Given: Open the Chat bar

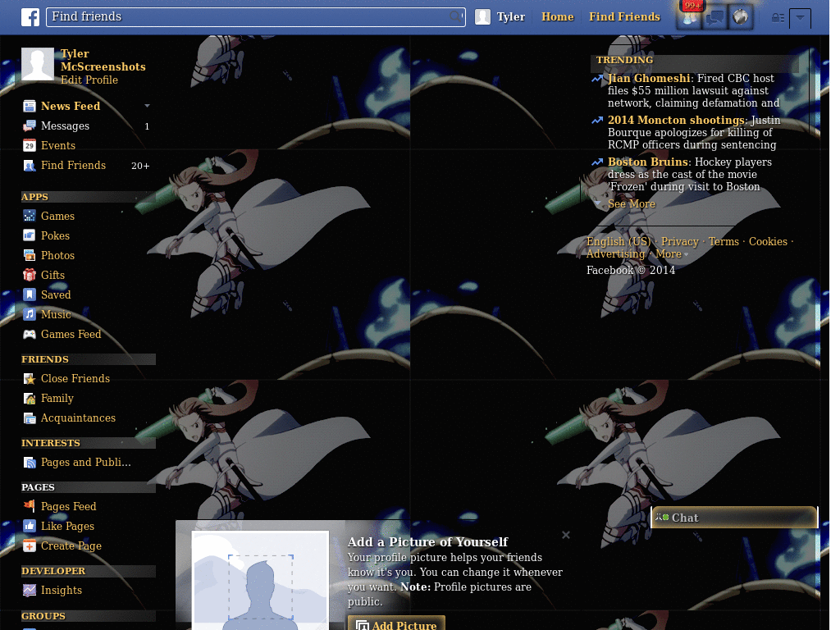Looking at the screenshot, I should point(734,518).
